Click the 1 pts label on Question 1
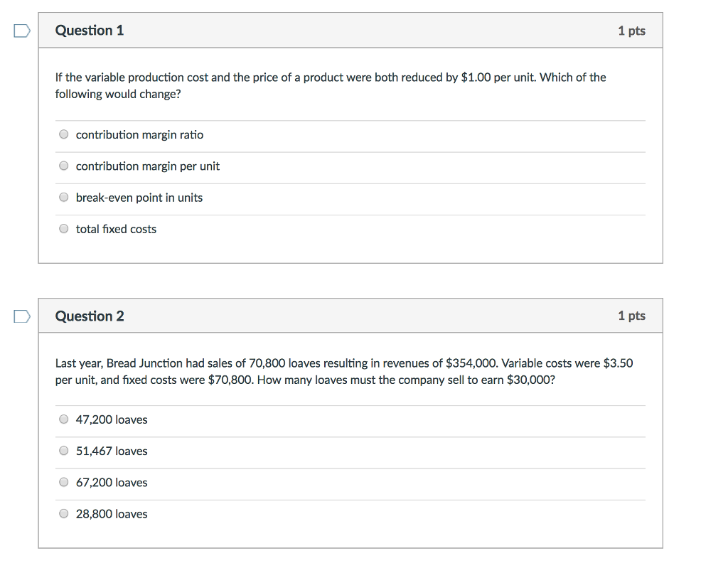728x568 pixels. click(632, 31)
